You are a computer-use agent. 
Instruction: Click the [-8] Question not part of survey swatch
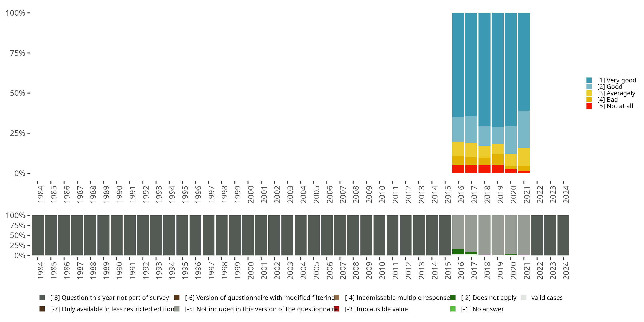42,298
